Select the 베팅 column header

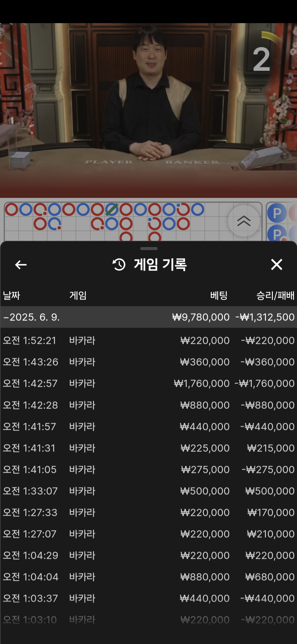[219, 296]
